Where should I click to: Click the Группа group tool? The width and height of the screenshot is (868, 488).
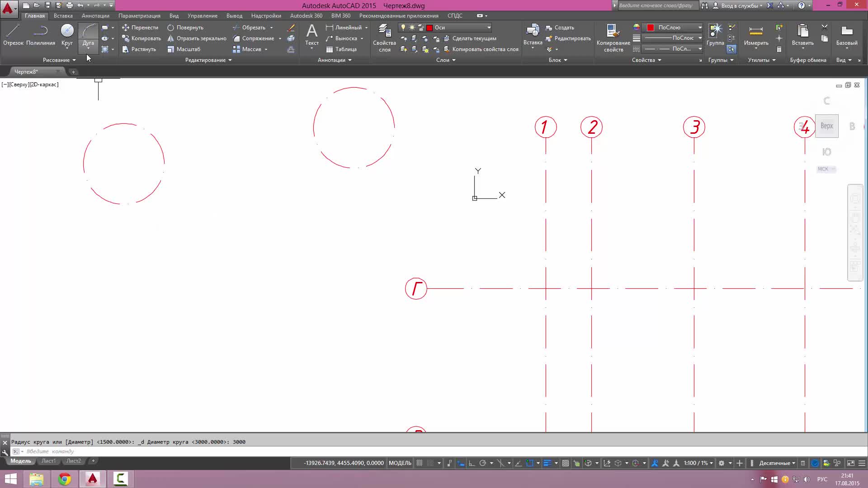(715, 35)
